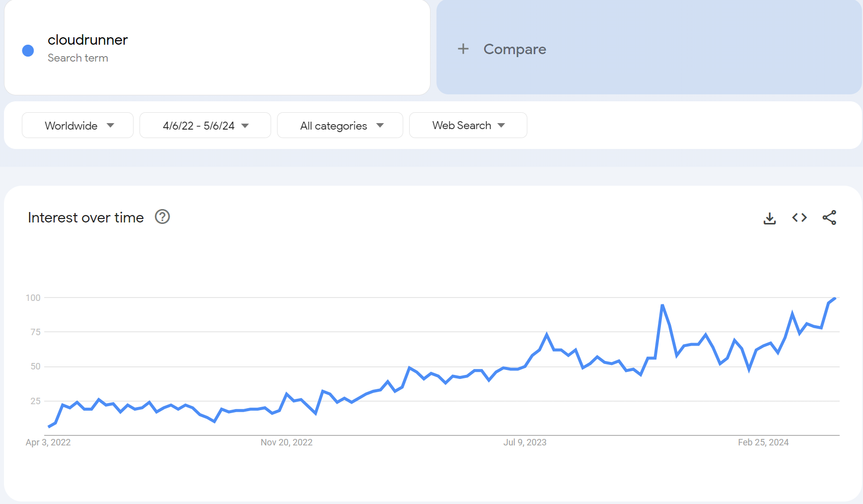Click the Interest over time heading

tap(86, 217)
